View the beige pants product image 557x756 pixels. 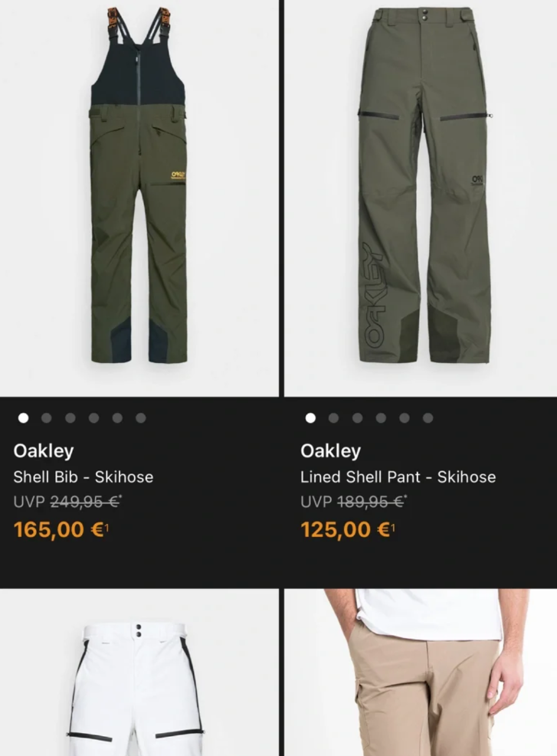421,672
